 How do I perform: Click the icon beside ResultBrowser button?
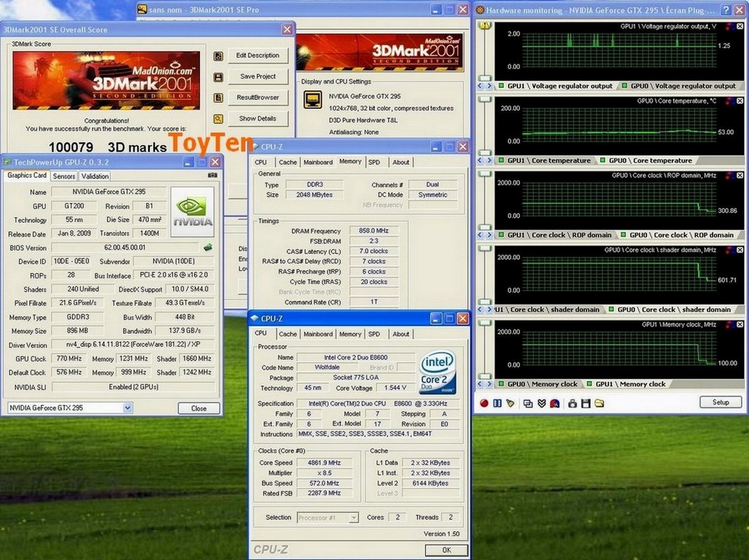(218, 98)
